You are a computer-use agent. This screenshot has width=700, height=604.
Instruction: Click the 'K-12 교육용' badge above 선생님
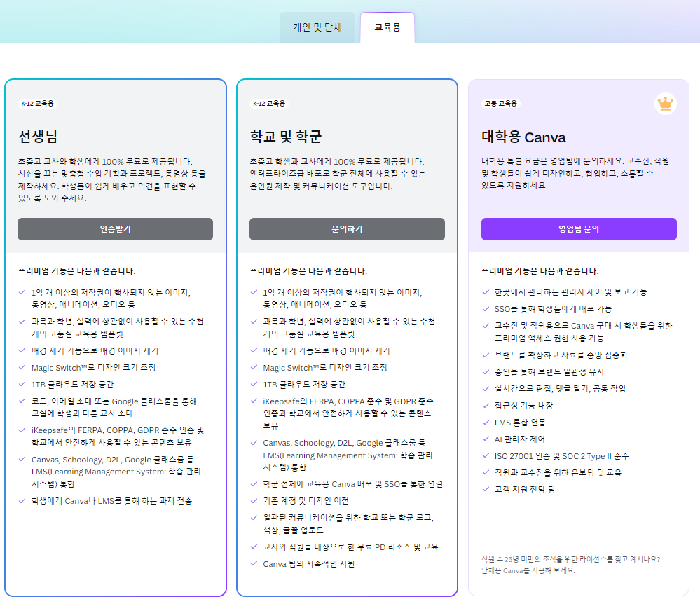[38, 104]
